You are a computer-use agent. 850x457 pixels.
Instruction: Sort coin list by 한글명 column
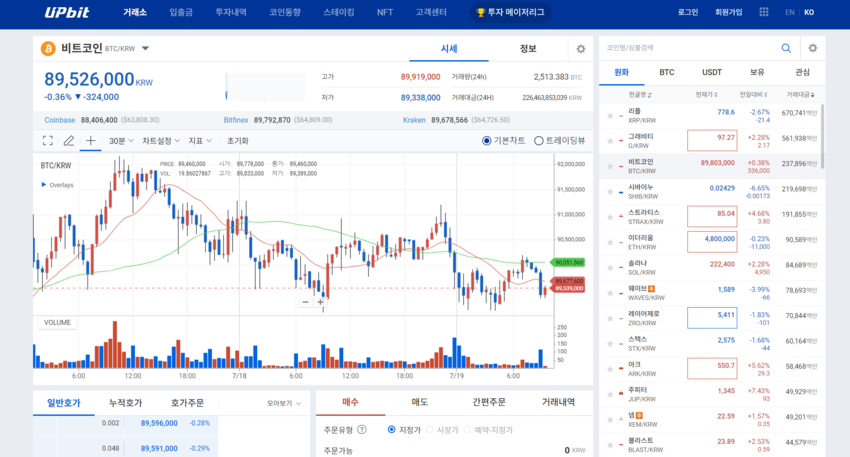click(x=640, y=95)
